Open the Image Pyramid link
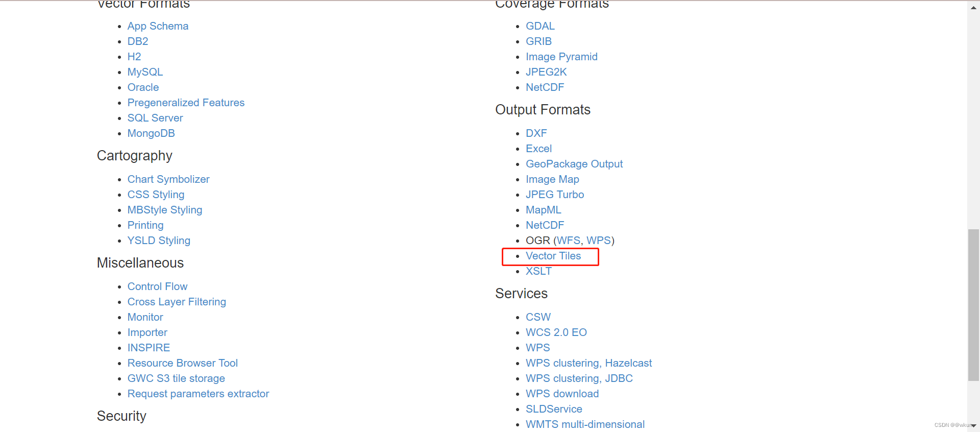The width and height of the screenshot is (980, 432). tap(561, 57)
